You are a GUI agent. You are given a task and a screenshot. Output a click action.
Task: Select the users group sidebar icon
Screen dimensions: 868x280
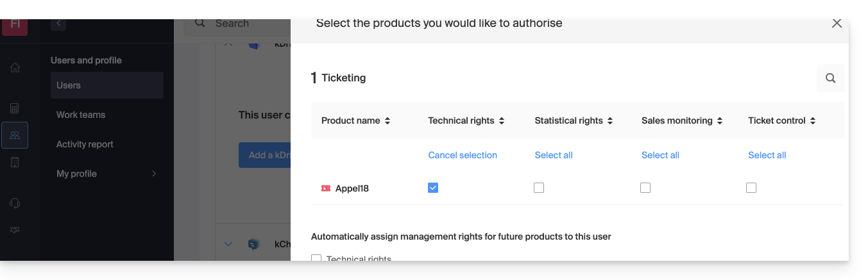pyautogui.click(x=15, y=135)
